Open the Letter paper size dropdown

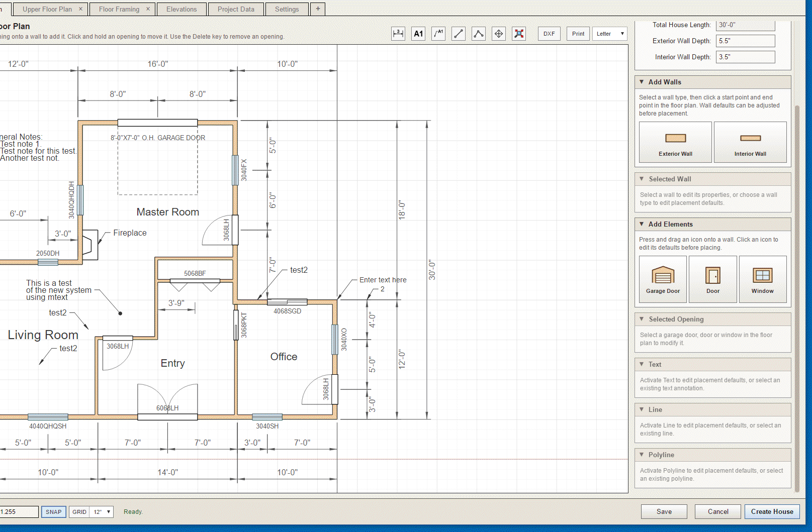(x=610, y=34)
